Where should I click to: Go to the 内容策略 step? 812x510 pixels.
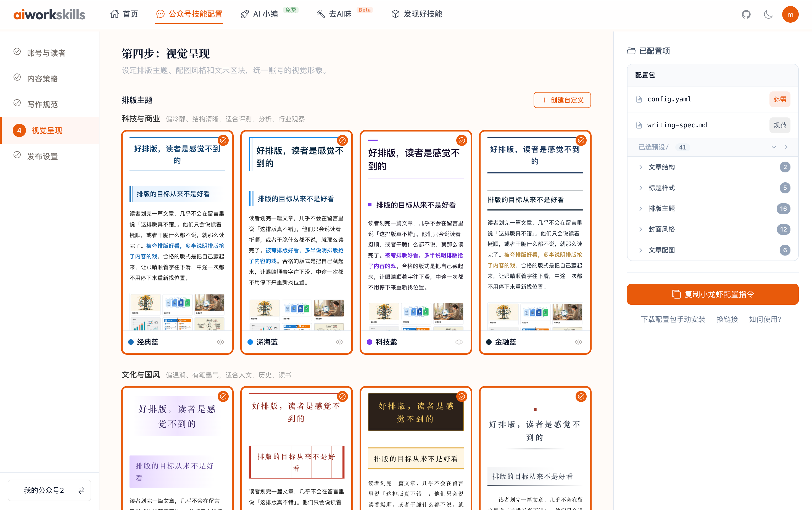49,78
